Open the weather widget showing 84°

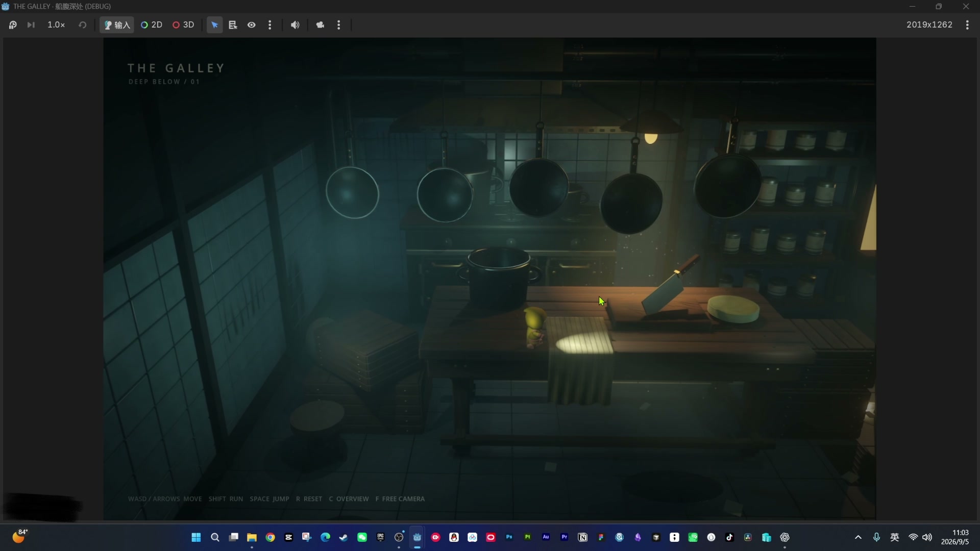point(19,536)
